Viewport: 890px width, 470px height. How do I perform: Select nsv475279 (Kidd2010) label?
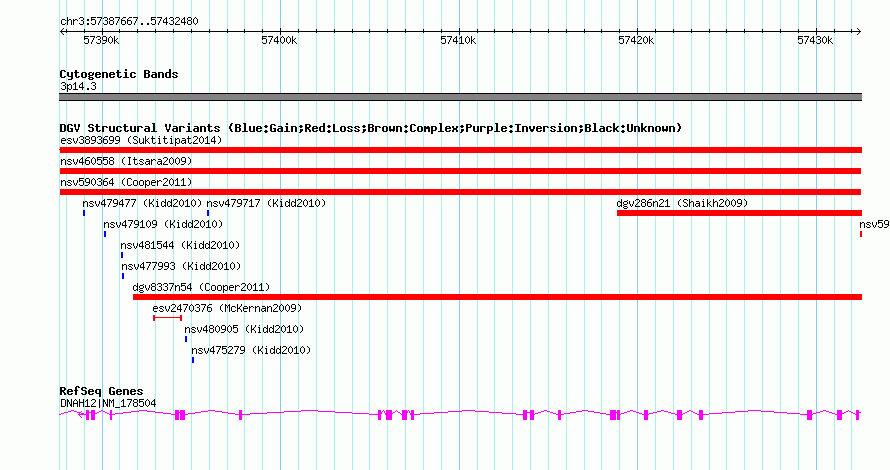point(251,350)
